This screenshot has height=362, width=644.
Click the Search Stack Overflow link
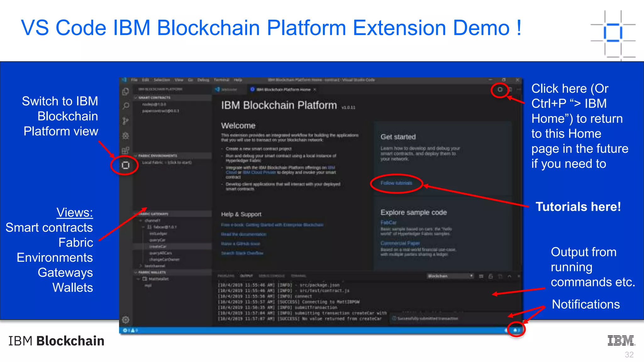[242, 253]
